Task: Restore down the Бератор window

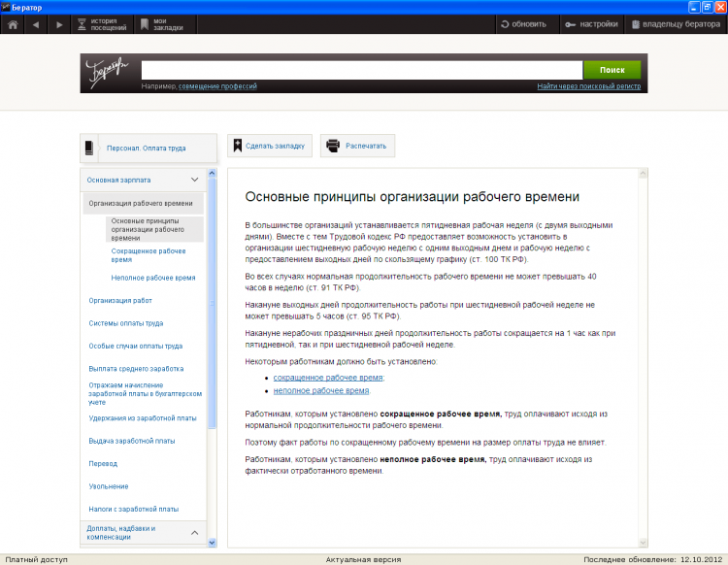Action: click(x=707, y=7)
